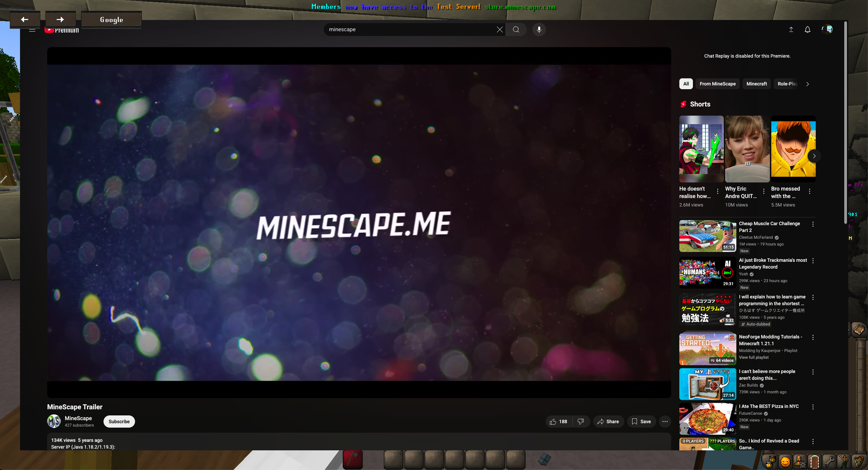Open the "Why Eric Andre QUIT" short thumbnail
Image resolution: width=868 pixels, height=470 pixels.
click(747, 149)
